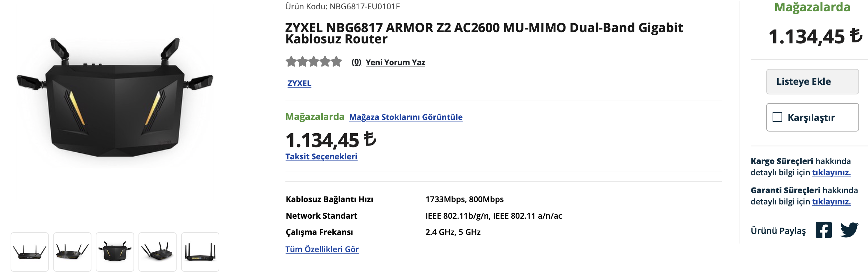Click the review count (0) link
Image resolution: width=868 pixels, height=275 pixels.
click(356, 62)
